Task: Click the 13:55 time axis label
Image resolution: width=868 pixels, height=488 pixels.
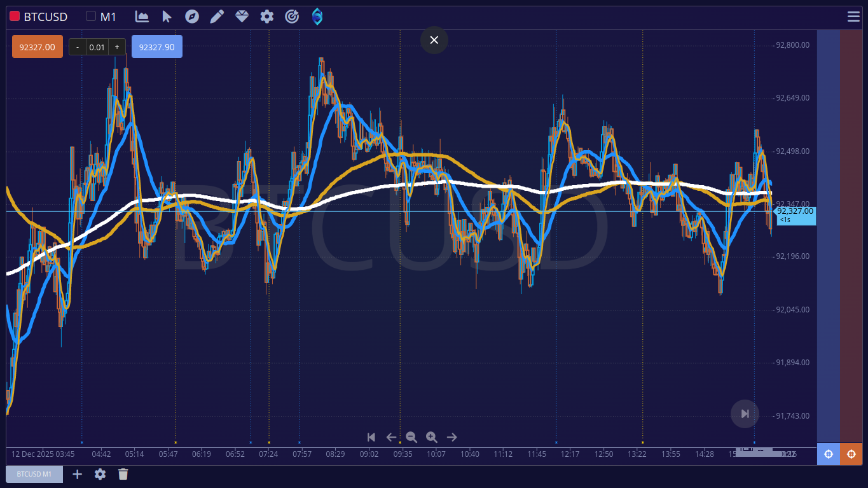Action: 671,454
